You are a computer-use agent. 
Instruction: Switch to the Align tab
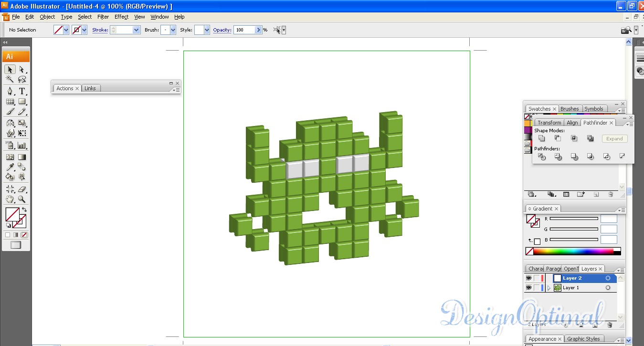[572, 123]
